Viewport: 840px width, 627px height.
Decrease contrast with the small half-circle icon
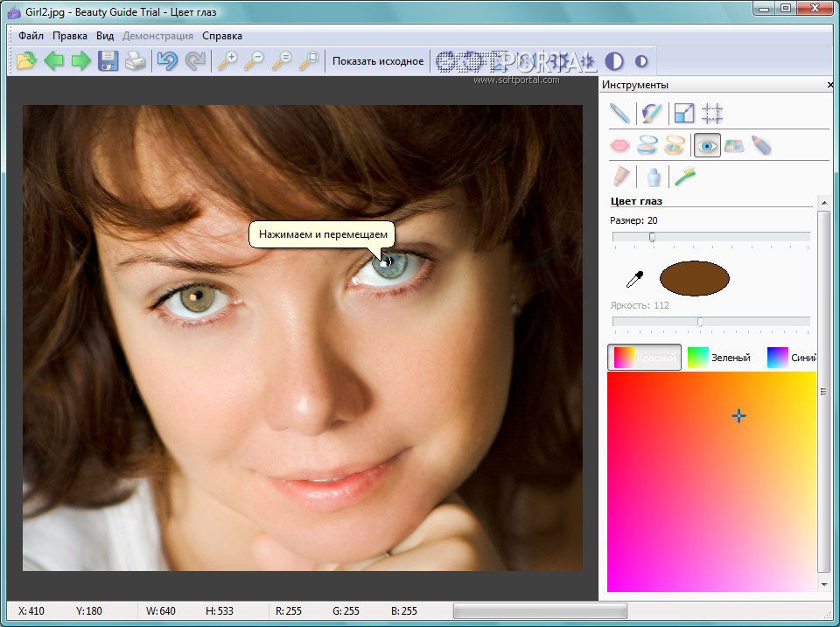coord(641,61)
